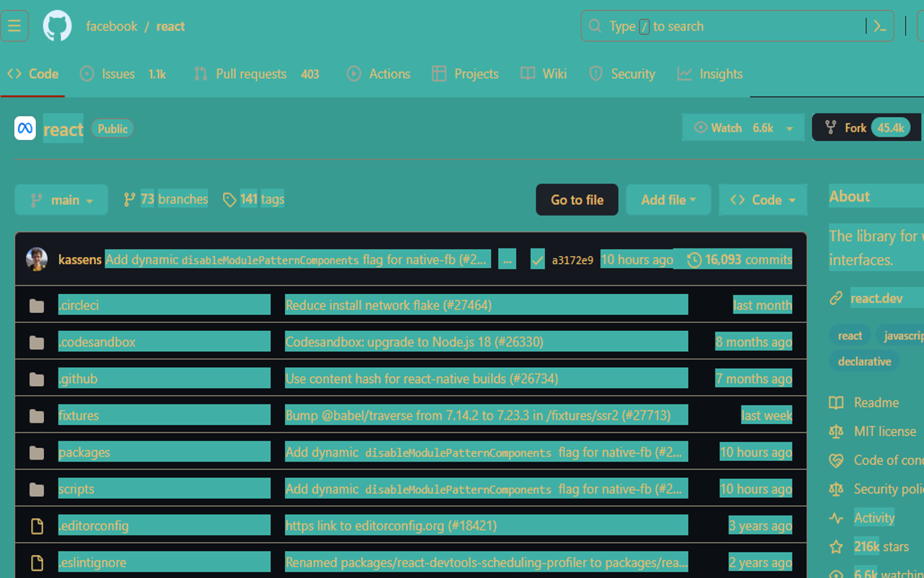Open the .editorconfig file name
Viewport: 924px width, 578px height.
[x=94, y=527]
